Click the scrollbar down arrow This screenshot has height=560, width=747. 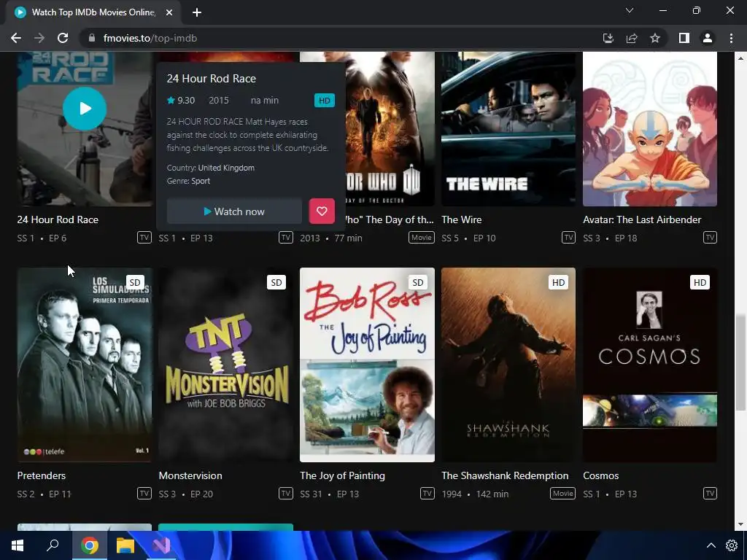[740, 524]
